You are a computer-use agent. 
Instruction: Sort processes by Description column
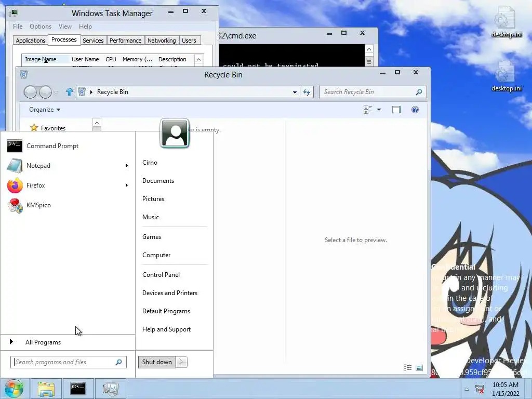click(x=174, y=59)
